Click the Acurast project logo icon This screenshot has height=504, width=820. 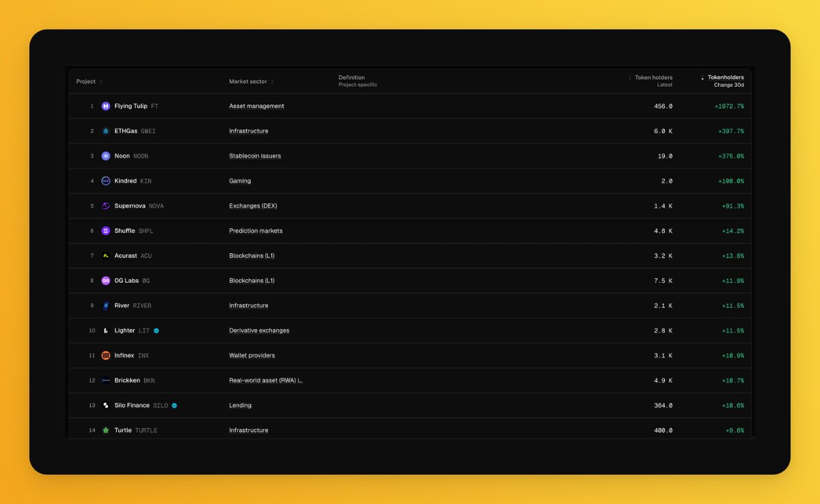[106, 255]
